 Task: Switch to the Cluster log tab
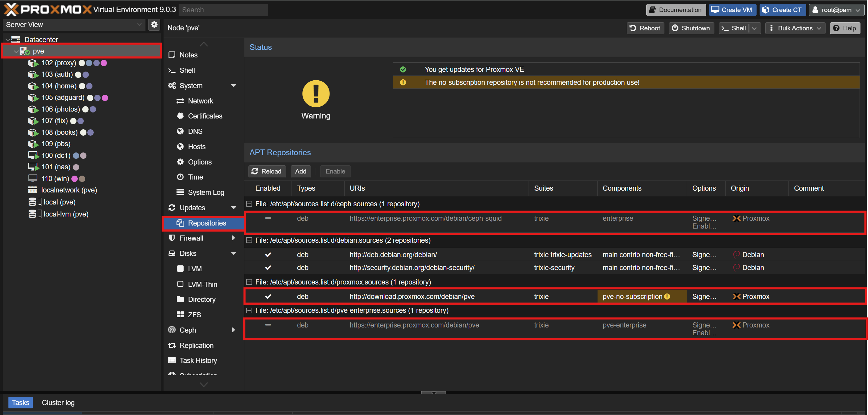[x=58, y=403]
